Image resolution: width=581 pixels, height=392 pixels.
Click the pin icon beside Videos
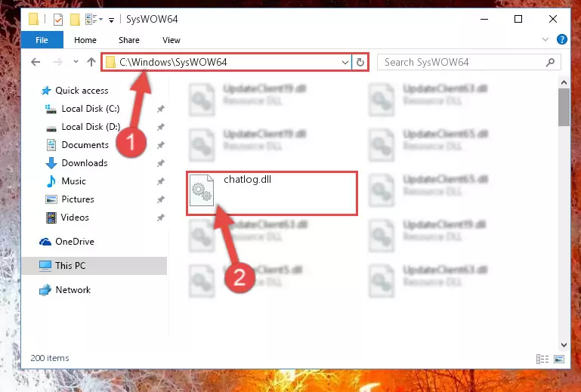161,218
